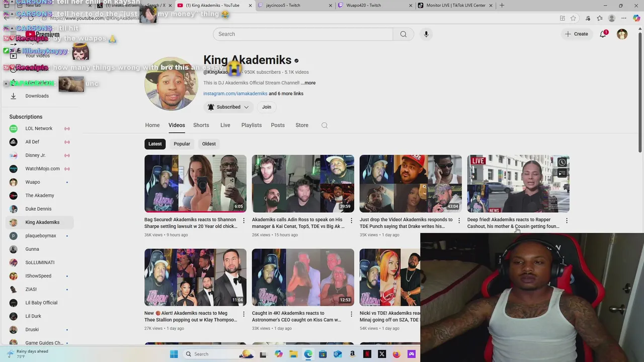Viewport: 644px width, 362px height.
Task: Select the Oldest filter chip
Action: (209, 144)
